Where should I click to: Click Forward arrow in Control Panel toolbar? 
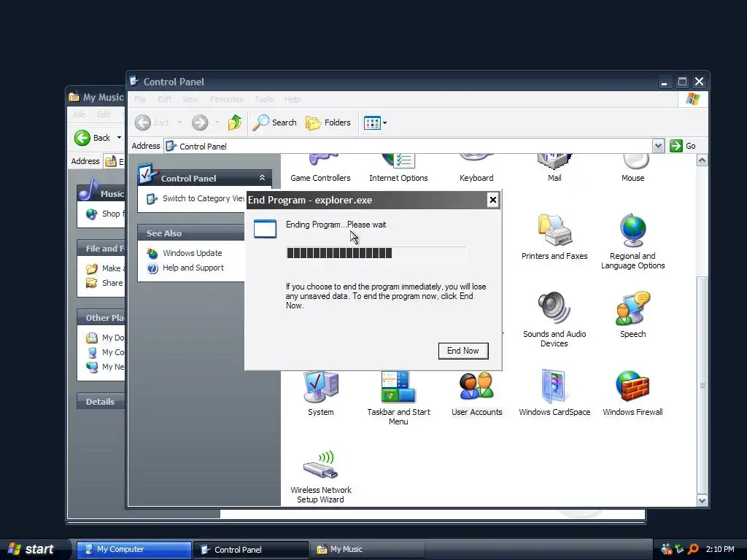tap(200, 122)
